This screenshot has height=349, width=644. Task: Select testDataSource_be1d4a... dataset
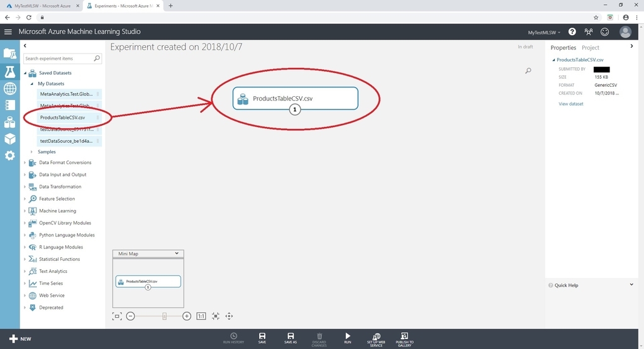pyautogui.click(x=69, y=141)
